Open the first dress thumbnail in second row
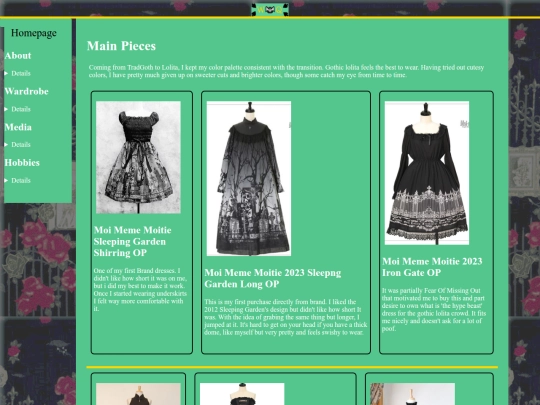This screenshot has width=540, height=405. pos(138,394)
